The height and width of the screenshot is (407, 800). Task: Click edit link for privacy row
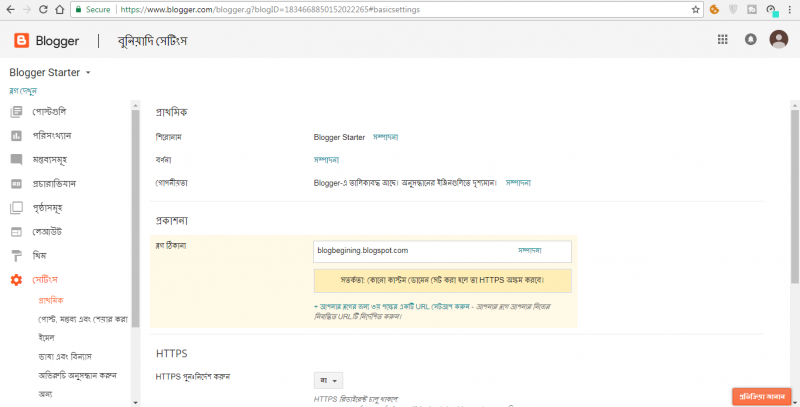click(518, 183)
